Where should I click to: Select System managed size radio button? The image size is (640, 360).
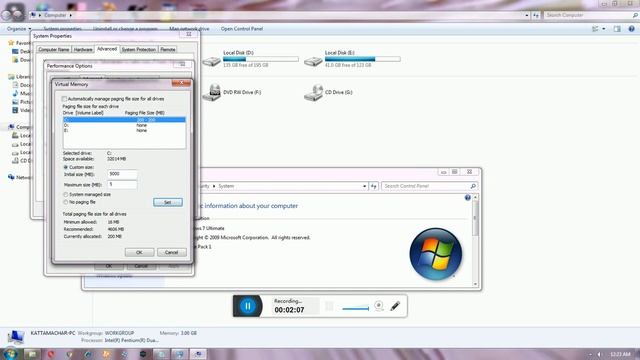click(65, 195)
